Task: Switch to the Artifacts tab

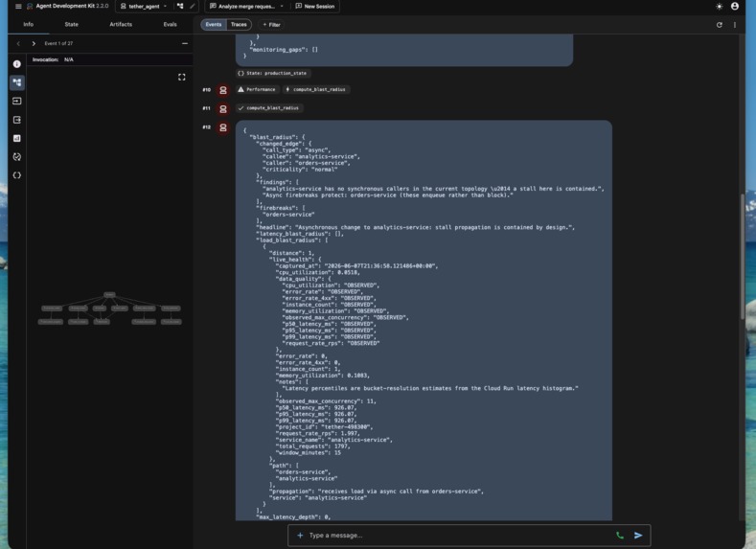Action: [x=121, y=24]
